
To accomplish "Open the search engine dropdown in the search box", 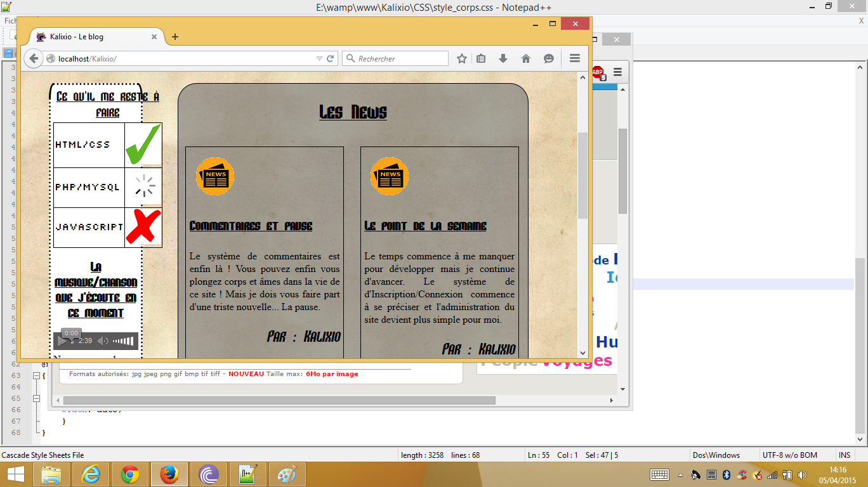I will (x=350, y=58).
